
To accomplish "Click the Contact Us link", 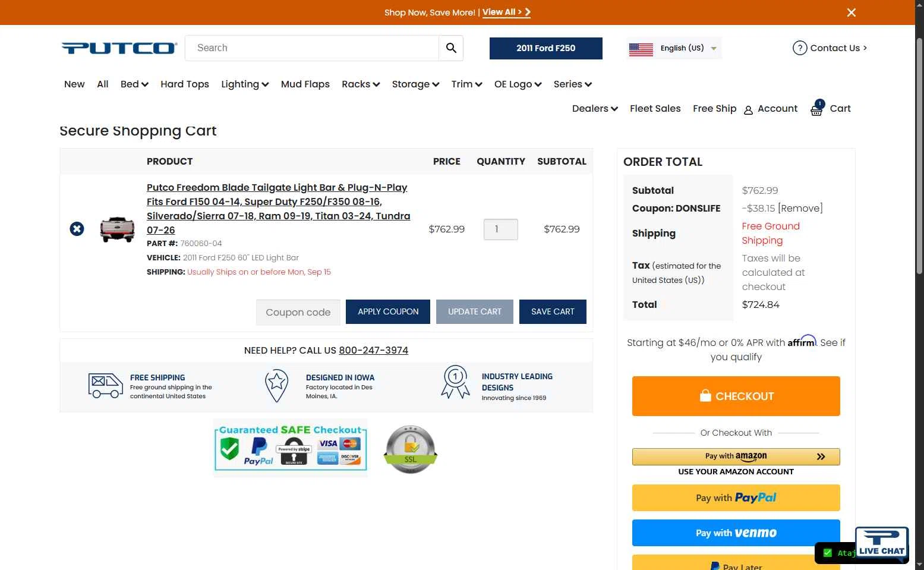I will 838,48.
